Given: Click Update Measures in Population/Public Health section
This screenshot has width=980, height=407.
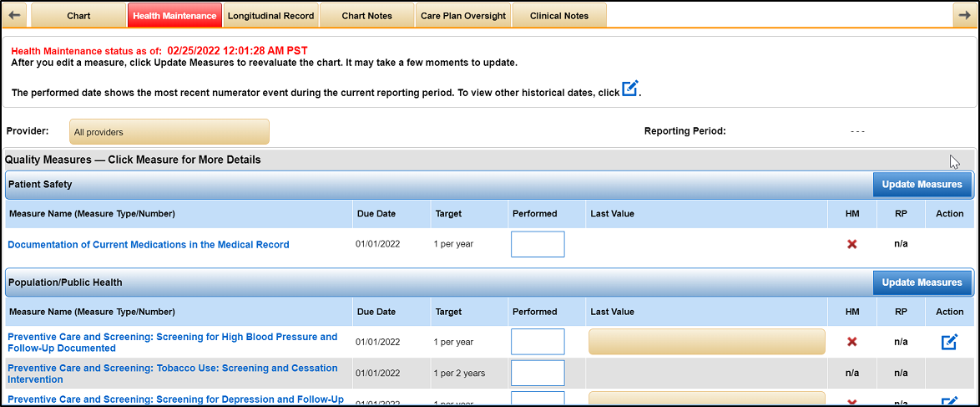Looking at the screenshot, I should click(x=922, y=282).
